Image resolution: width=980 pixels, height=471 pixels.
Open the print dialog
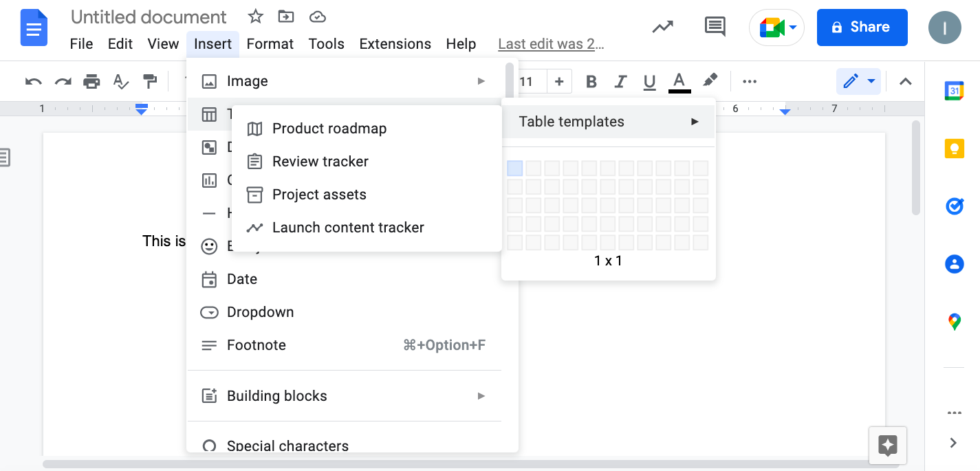tap(91, 81)
